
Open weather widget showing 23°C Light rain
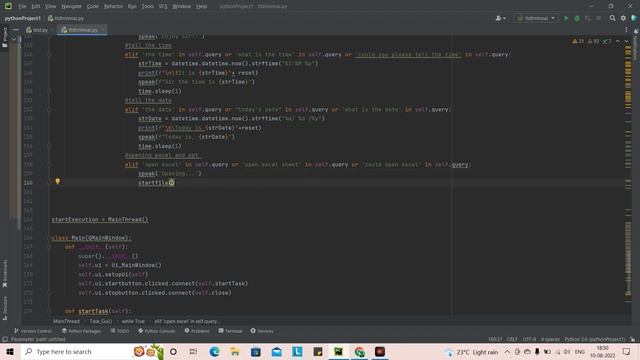coord(471,352)
